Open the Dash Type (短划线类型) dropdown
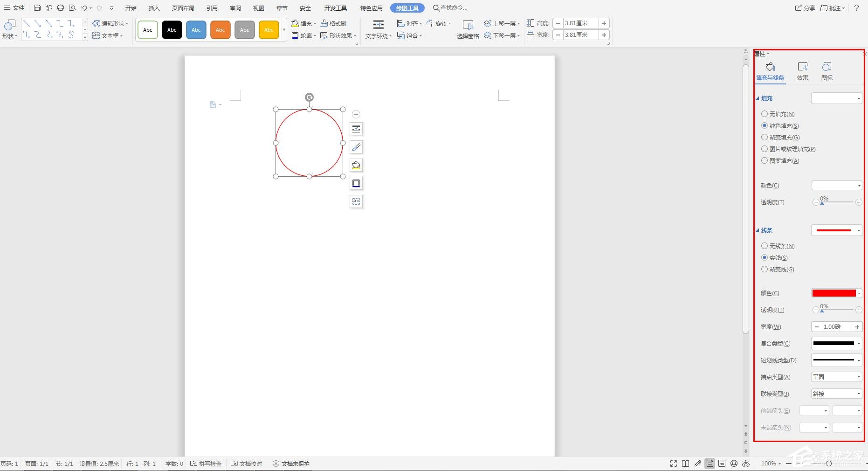 click(x=836, y=360)
